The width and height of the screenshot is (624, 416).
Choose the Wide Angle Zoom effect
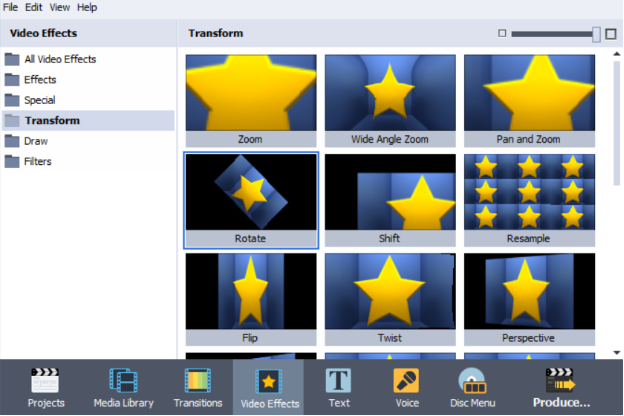390,101
